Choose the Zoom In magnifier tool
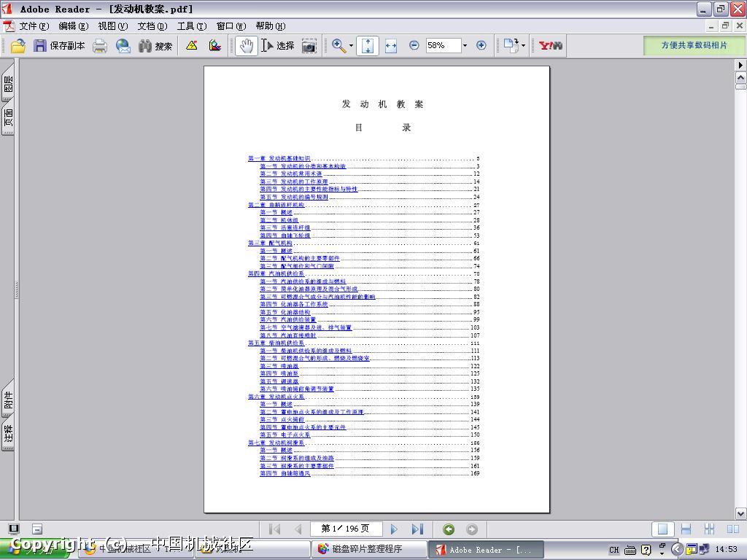The height and width of the screenshot is (560, 747). pyautogui.click(x=338, y=46)
